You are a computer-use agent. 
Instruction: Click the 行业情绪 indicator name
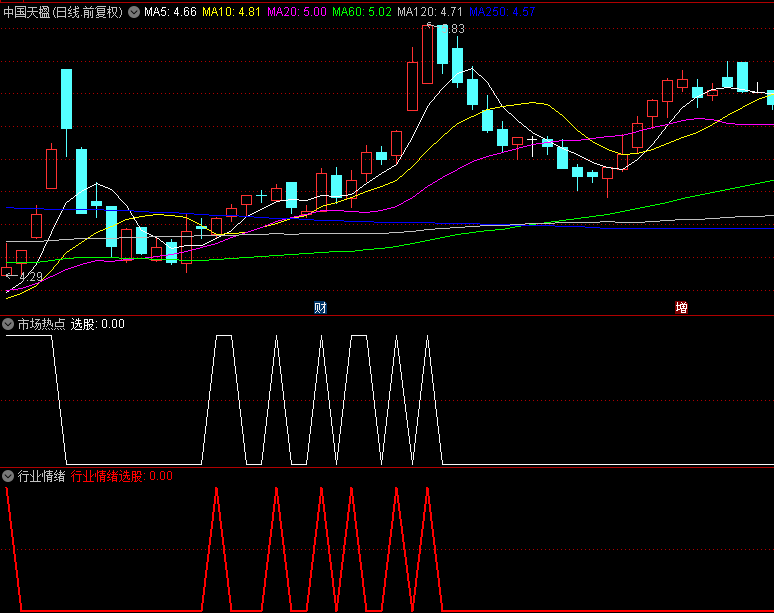pyautogui.click(x=41, y=476)
